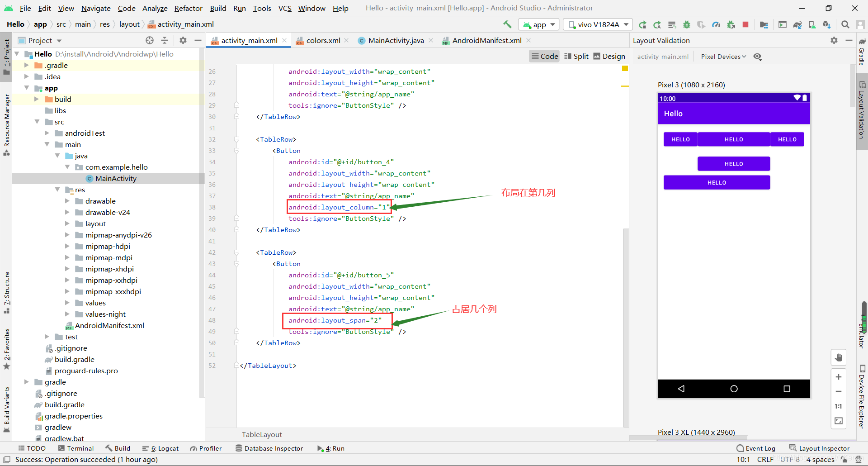Image resolution: width=868 pixels, height=466 pixels.
Task: Open the Event Log
Action: [x=756, y=448]
